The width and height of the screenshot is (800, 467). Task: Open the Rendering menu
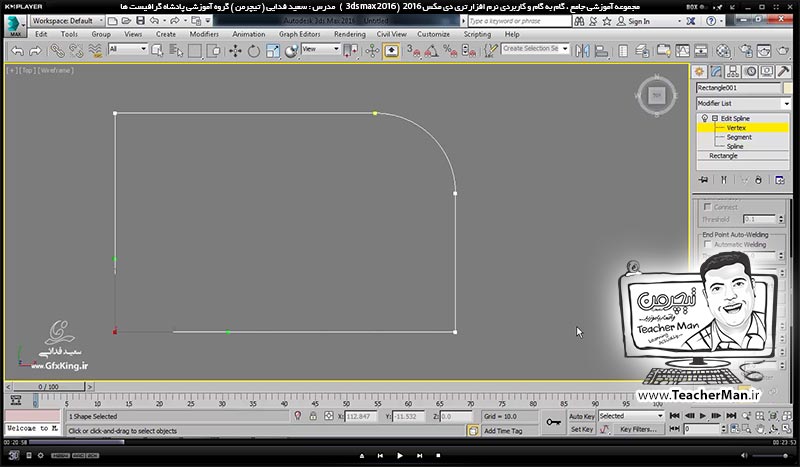tap(349, 34)
